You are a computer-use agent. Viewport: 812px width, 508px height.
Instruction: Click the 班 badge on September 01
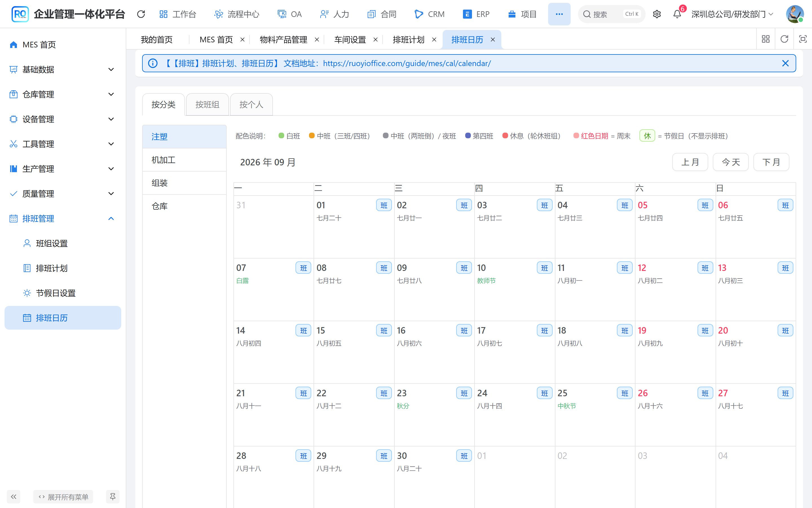point(384,205)
